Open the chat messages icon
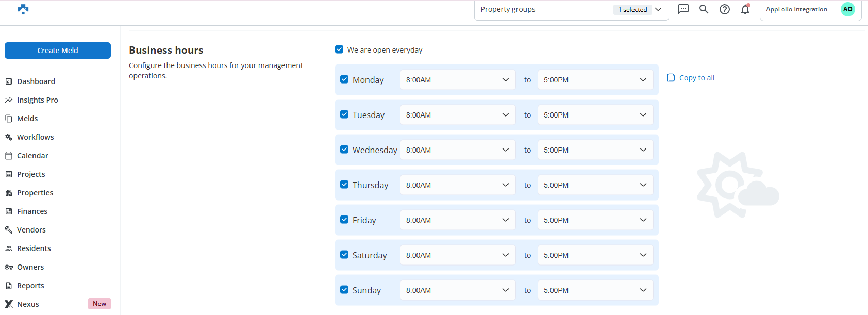 coord(683,9)
